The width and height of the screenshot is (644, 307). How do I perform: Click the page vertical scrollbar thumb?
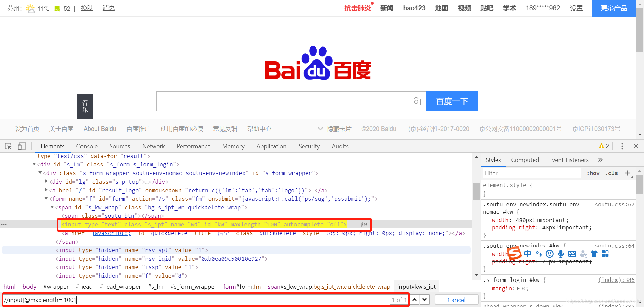(640, 30)
